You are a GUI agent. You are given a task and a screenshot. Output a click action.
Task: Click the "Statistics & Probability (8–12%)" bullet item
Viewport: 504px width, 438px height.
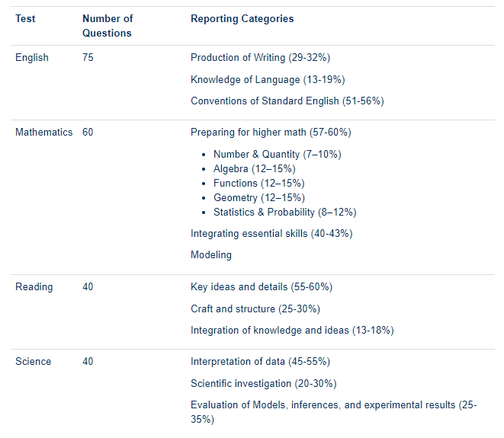[285, 213]
